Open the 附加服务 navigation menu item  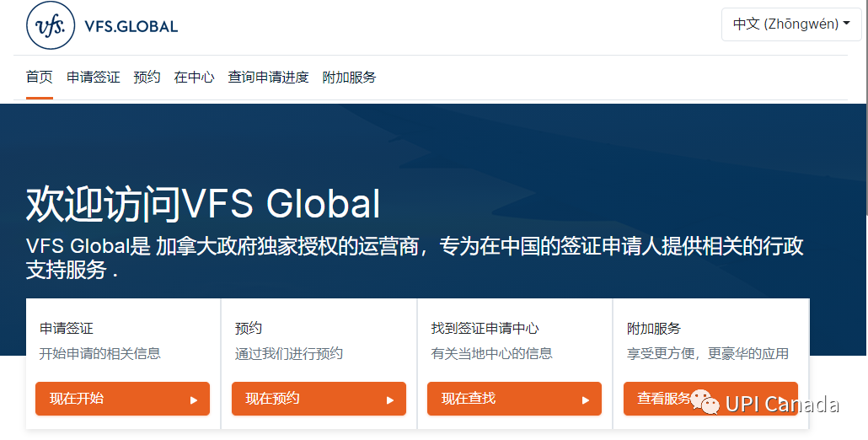349,77
